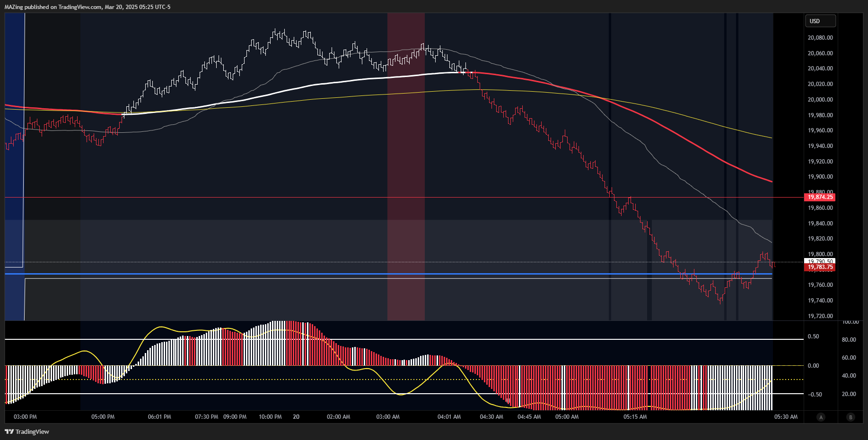Viewport: 868px width, 440px height.
Task: Click the 19,940.00 price axis value
Action: tap(820, 146)
